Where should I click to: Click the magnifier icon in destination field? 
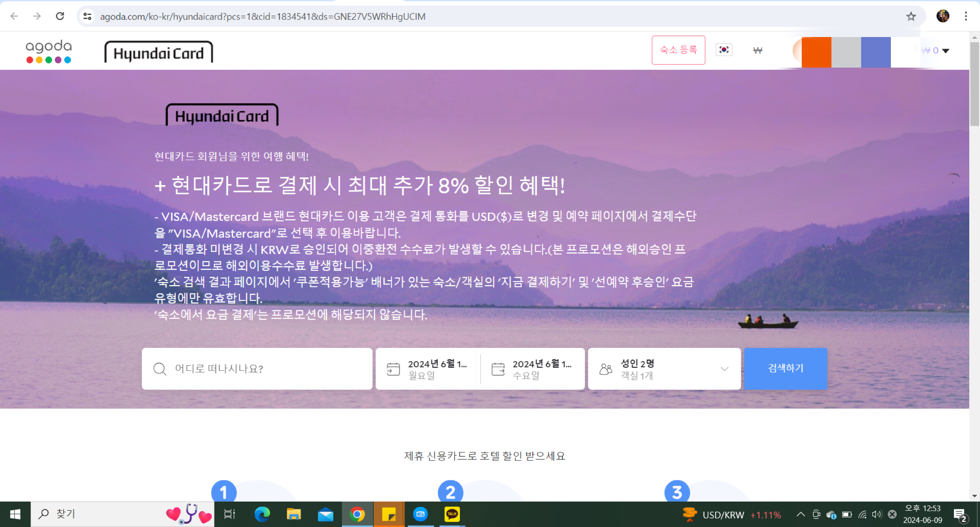click(160, 369)
